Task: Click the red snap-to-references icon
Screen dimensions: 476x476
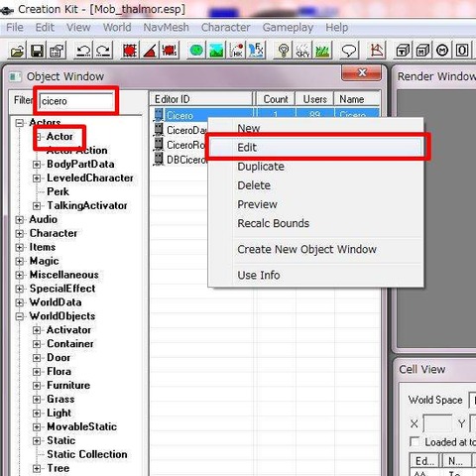Action: click(170, 51)
